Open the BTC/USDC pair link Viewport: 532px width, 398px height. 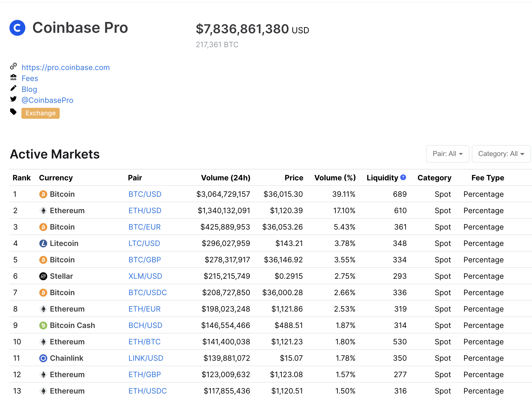(148, 293)
